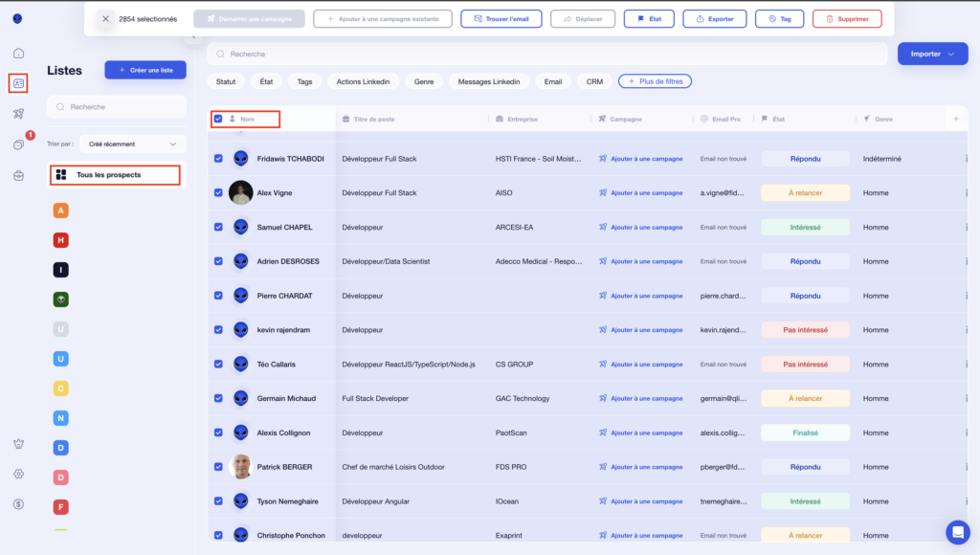Add a column with the plus icon

956,119
